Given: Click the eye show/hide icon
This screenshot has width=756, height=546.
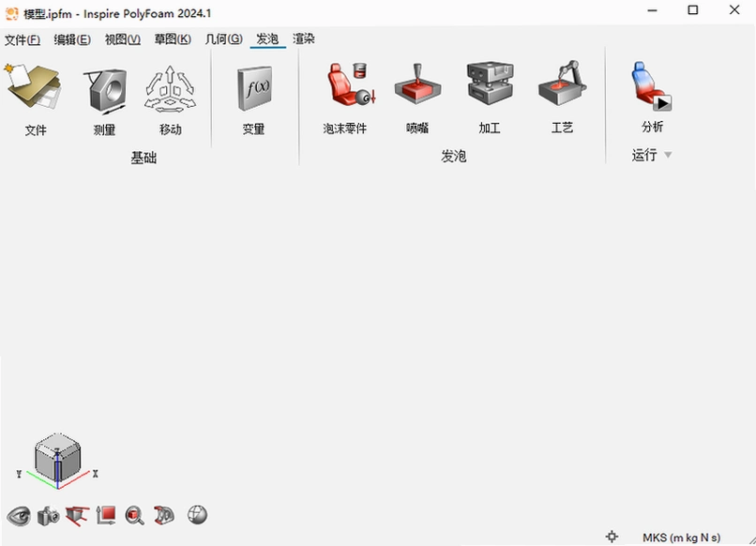Looking at the screenshot, I should (19, 516).
